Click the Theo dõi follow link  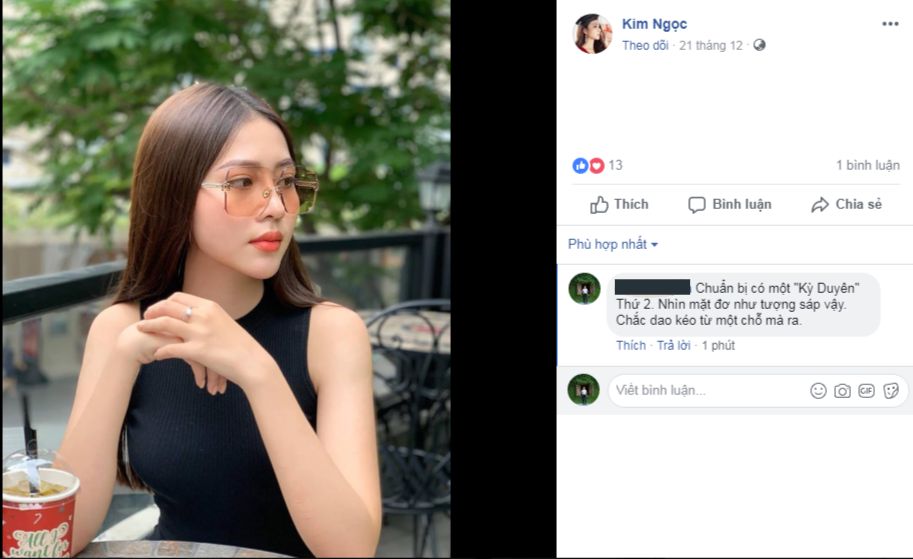click(x=645, y=45)
